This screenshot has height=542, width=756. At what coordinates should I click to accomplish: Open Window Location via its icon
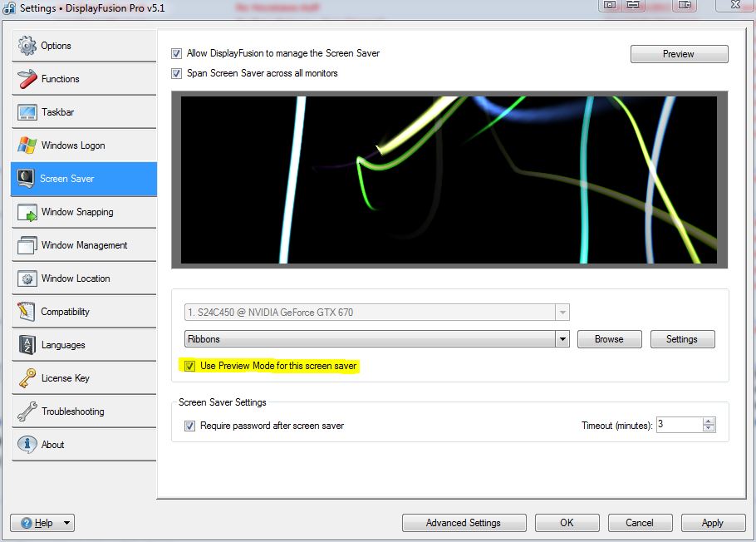27,278
